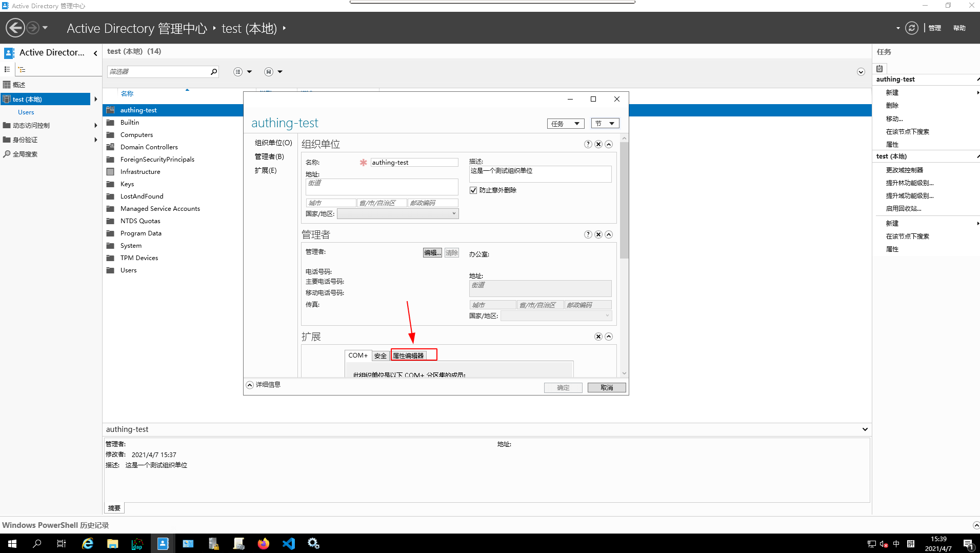Collapse the 扩展 section
This screenshot has width=980, height=553.
coord(609,337)
